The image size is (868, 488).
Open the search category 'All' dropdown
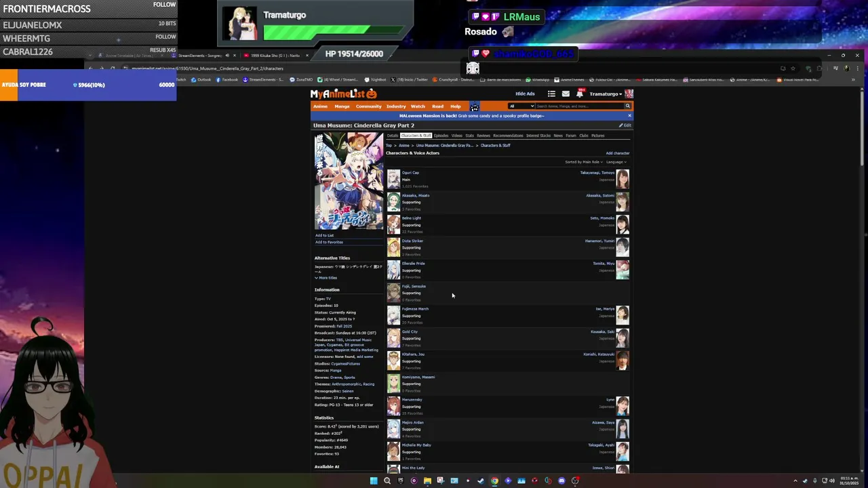click(x=521, y=106)
